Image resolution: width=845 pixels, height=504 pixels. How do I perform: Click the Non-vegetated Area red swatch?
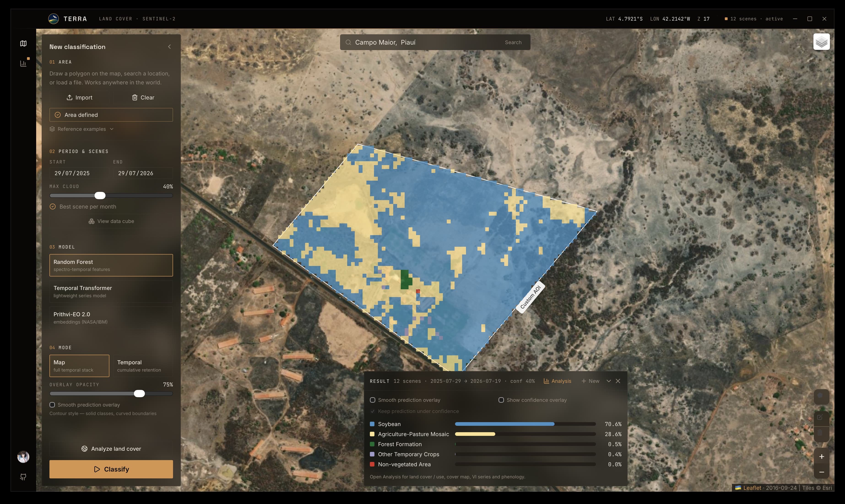pos(372,464)
